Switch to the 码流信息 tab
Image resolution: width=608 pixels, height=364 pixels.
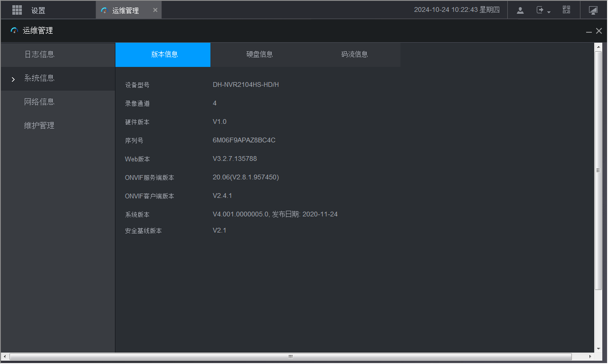pyautogui.click(x=354, y=55)
